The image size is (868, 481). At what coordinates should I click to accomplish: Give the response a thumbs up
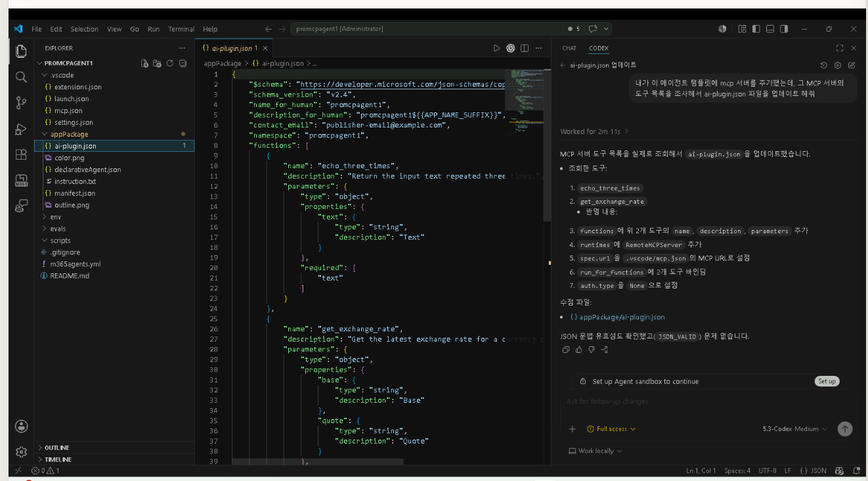pyautogui.click(x=578, y=350)
